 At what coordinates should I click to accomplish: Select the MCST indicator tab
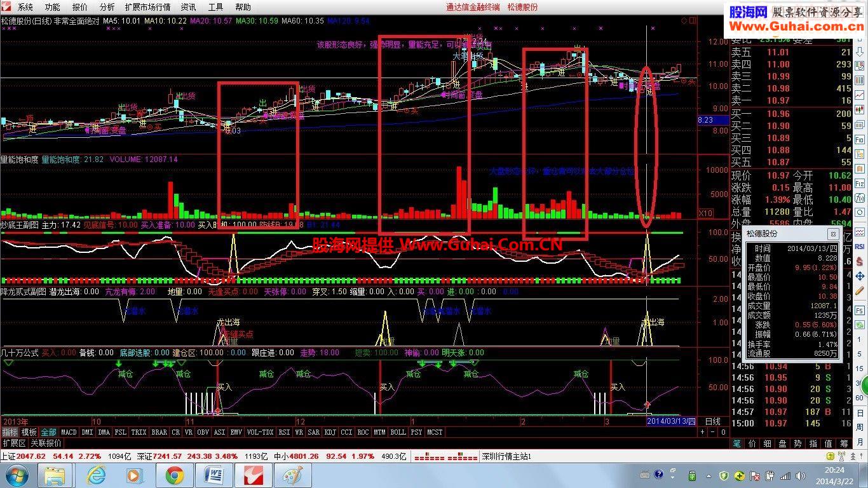point(435,432)
